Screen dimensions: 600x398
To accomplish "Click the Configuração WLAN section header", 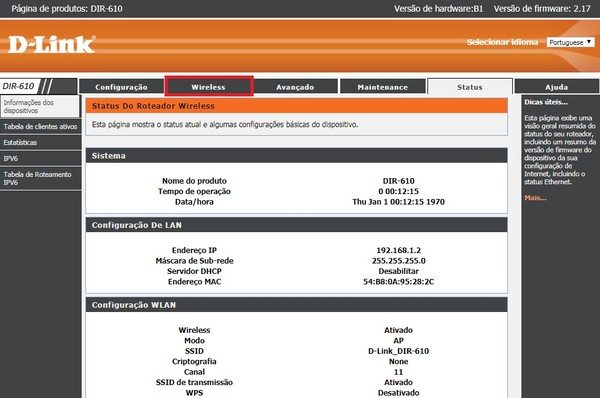I will point(297,305).
